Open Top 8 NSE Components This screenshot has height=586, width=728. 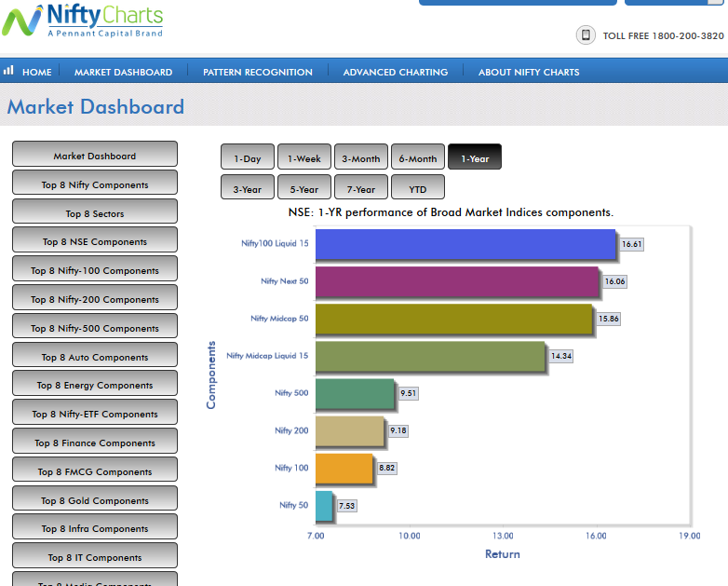pos(95,239)
